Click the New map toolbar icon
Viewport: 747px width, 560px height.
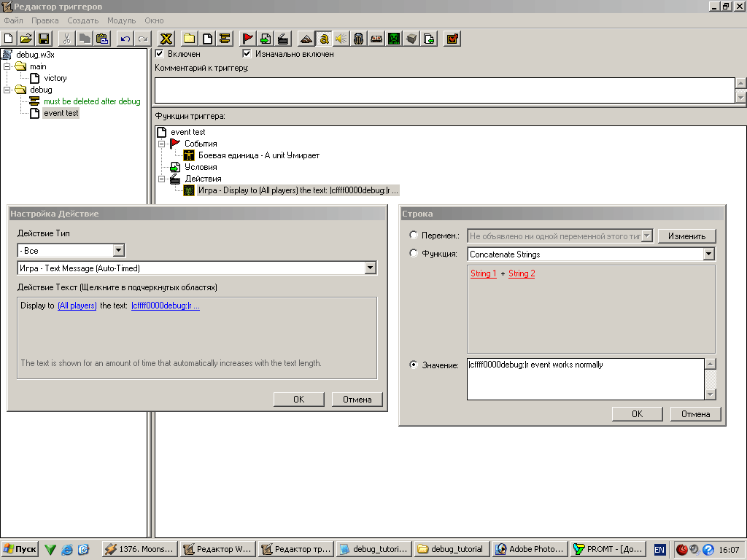point(9,39)
